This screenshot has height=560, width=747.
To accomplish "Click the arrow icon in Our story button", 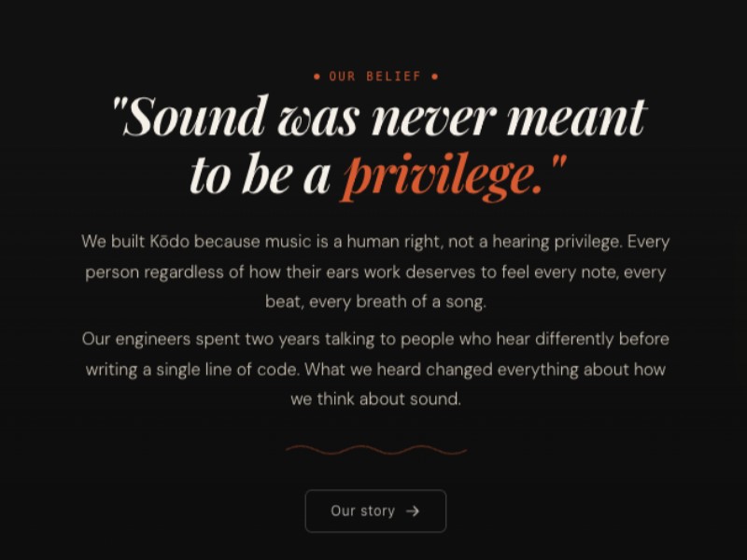I will pos(413,511).
